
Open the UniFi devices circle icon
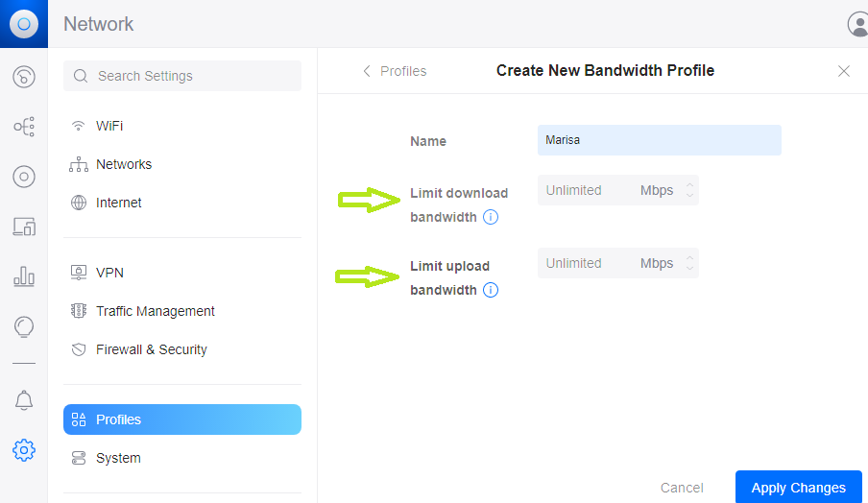coord(24,177)
